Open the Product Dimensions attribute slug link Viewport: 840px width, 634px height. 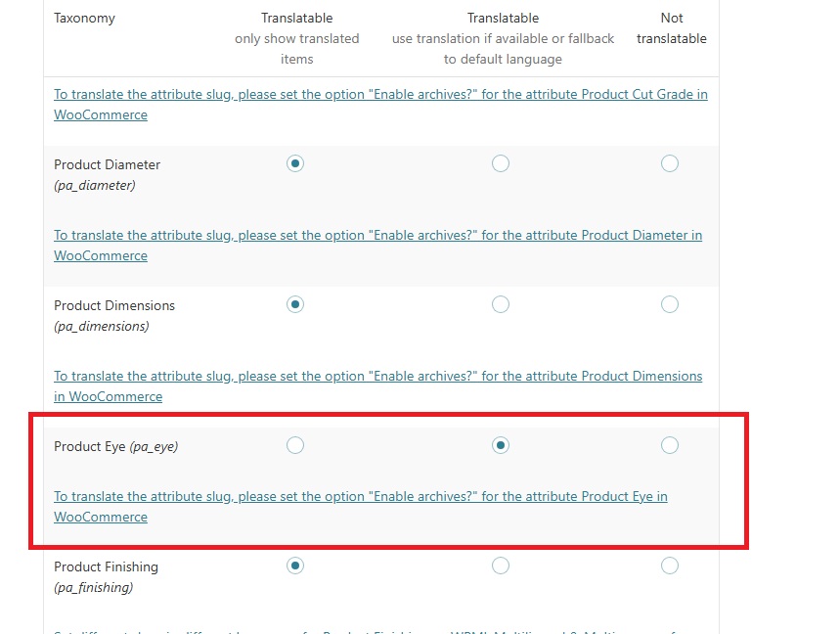(377, 377)
